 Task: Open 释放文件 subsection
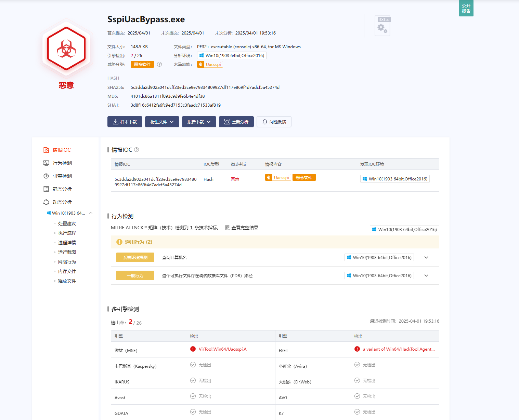click(x=67, y=281)
